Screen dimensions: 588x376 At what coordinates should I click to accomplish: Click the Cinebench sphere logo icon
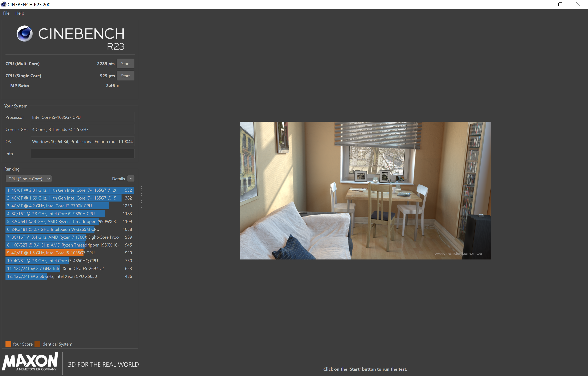click(24, 33)
